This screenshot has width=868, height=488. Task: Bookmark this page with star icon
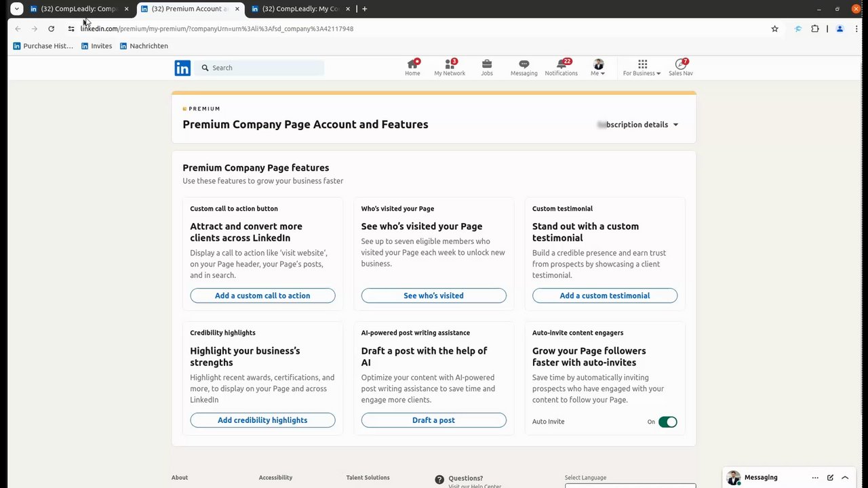point(774,28)
